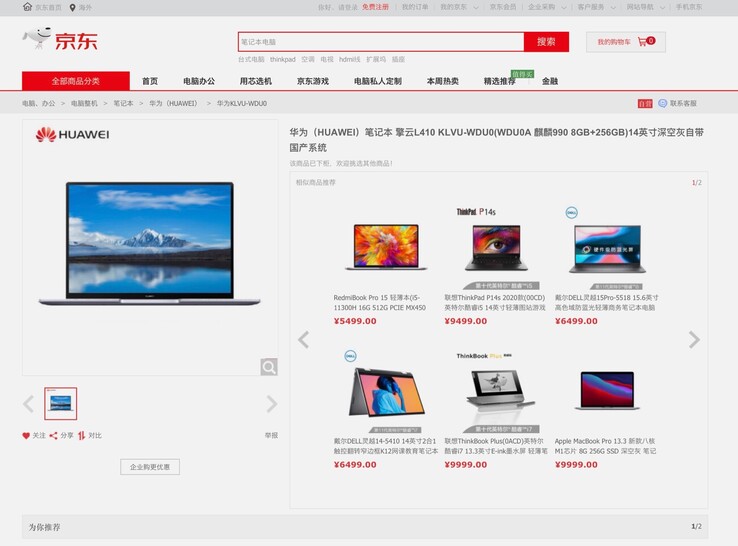Click the ¥5499.00 price of the RedmiBook
Image resolution: width=738 pixels, height=546 pixels.
355,321
